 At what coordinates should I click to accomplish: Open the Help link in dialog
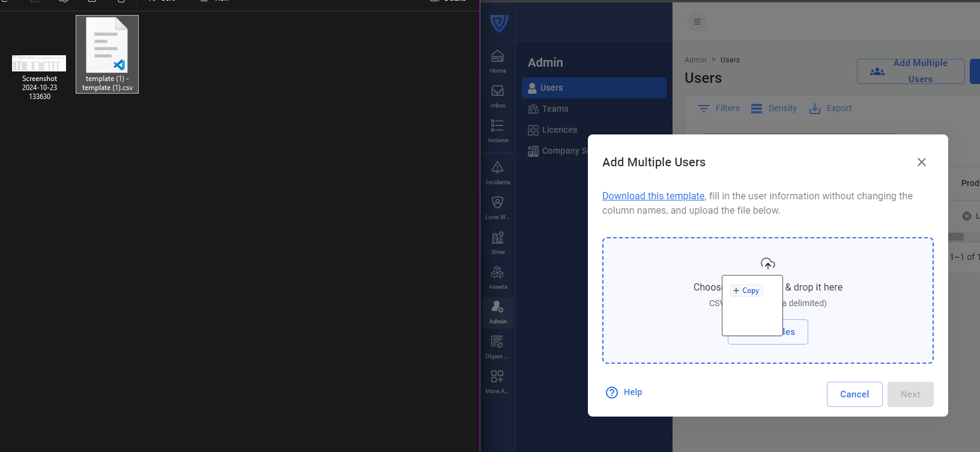tap(625, 392)
